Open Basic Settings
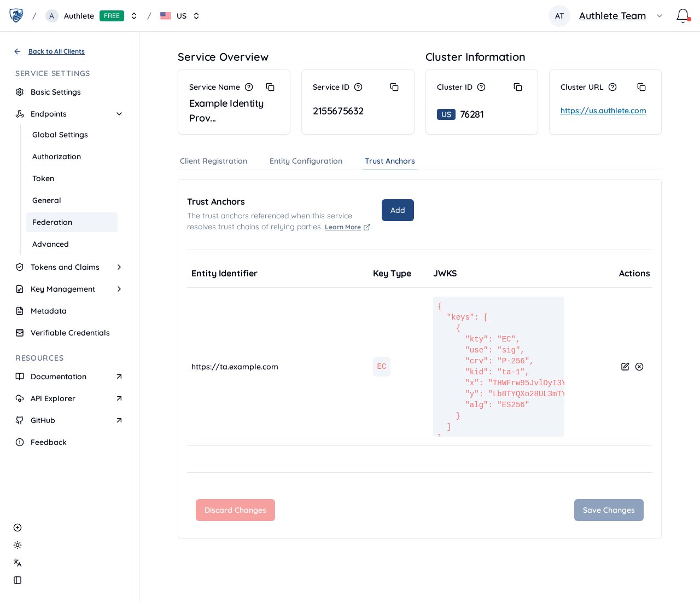700x602 pixels. pos(56,92)
